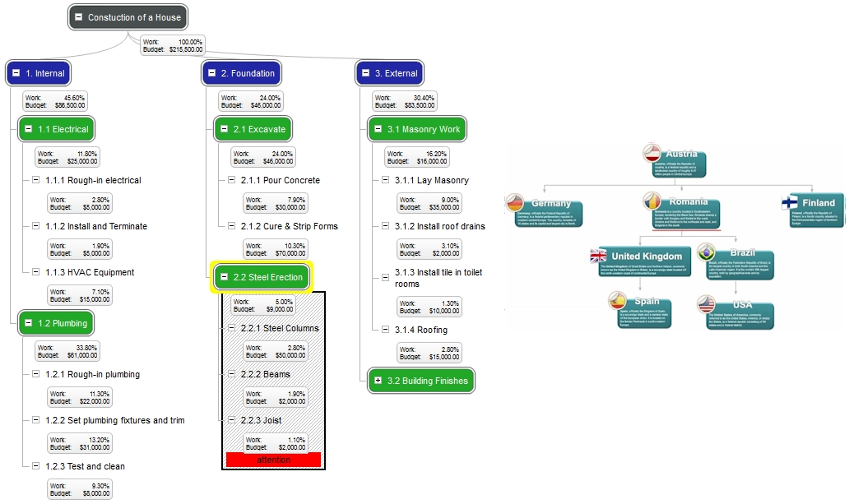Collapse the 1.2 Plumbing topic
The height and width of the screenshot is (504, 849).
point(29,323)
